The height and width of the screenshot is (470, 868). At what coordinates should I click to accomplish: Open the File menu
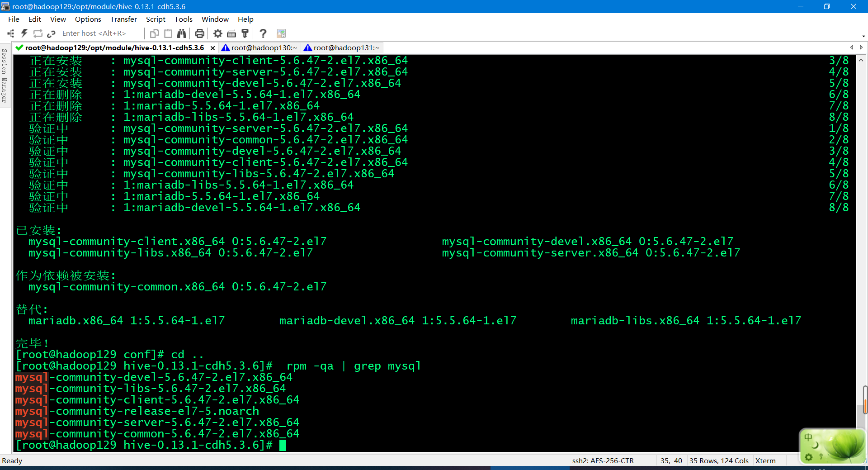[x=14, y=19]
